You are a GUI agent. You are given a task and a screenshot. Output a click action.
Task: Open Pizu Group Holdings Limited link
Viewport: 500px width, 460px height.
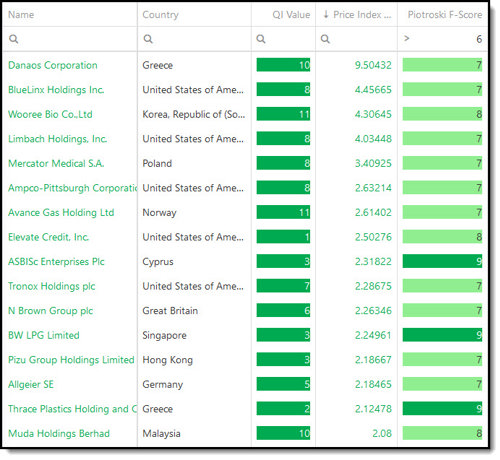(x=71, y=360)
